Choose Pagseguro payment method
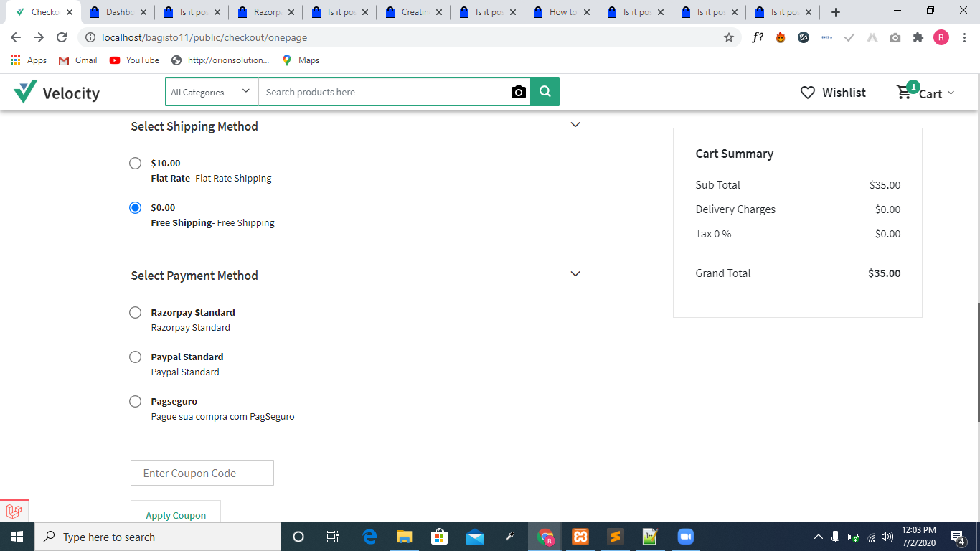 click(x=135, y=401)
